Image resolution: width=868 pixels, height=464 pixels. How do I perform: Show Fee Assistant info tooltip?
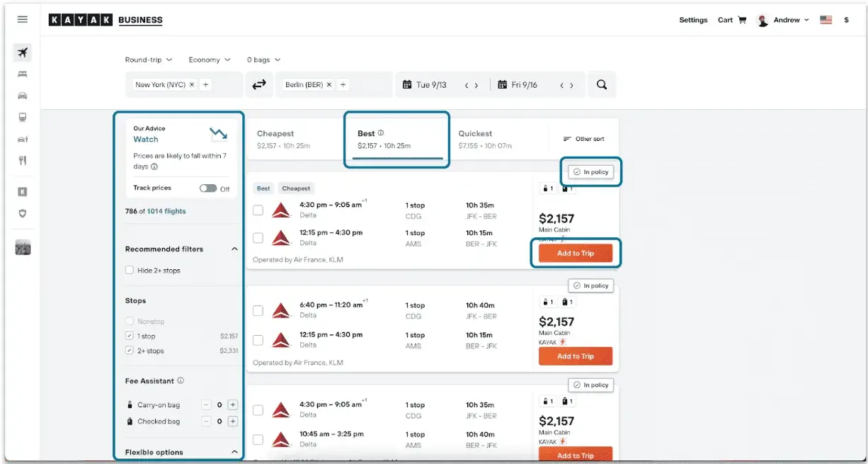(181, 381)
